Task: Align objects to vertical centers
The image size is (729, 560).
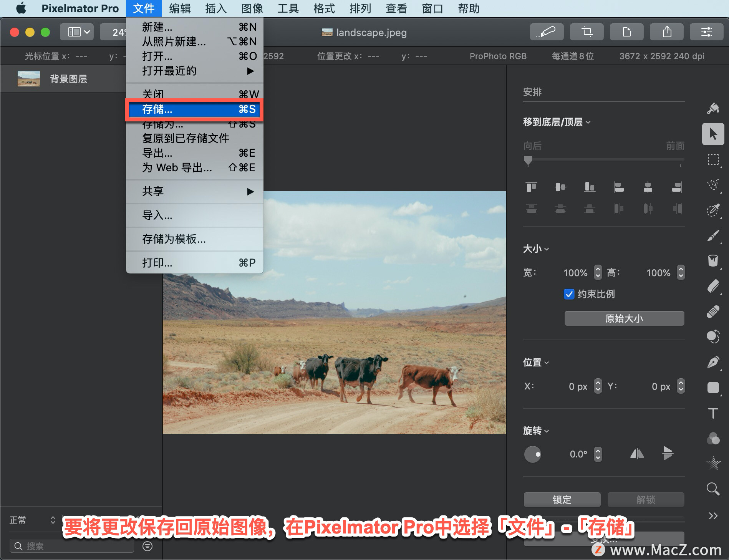Action: pos(560,187)
